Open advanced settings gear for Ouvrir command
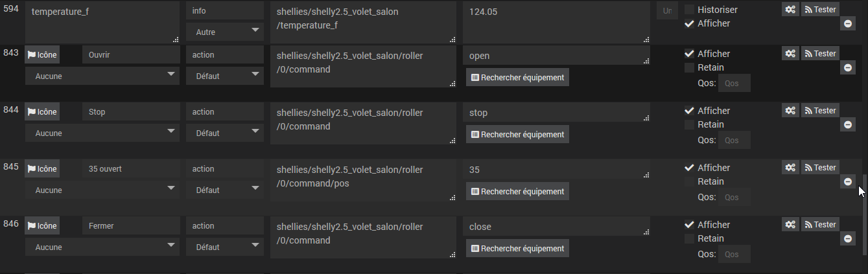This screenshot has width=868, height=274. tap(790, 54)
